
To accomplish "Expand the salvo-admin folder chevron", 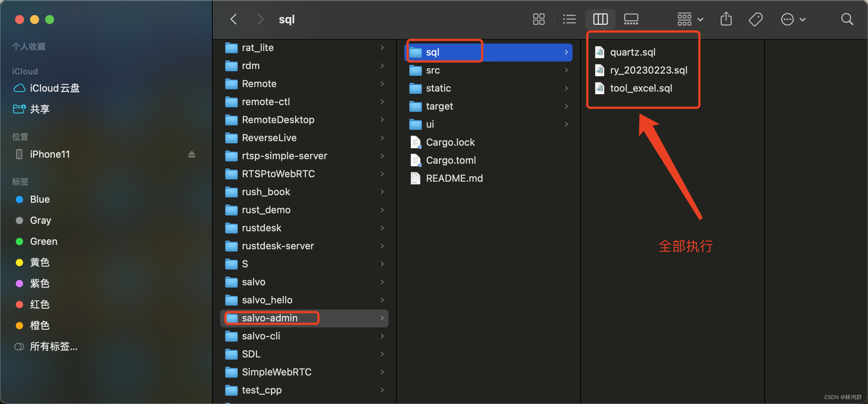I will (382, 318).
